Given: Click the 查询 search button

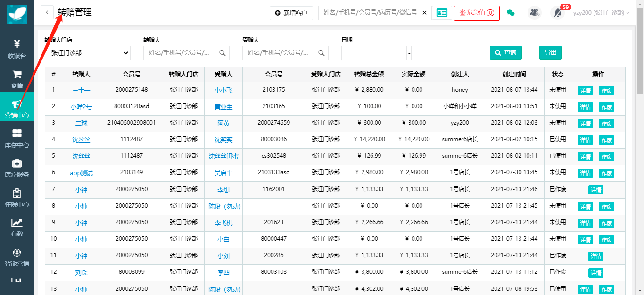Looking at the screenshot, I should tap(506, 53).
